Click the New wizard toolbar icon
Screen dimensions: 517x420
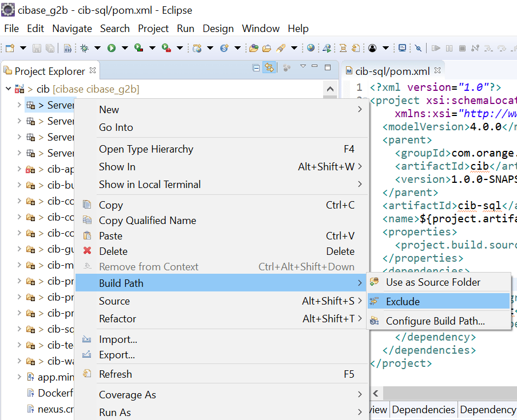pos(9,48)
